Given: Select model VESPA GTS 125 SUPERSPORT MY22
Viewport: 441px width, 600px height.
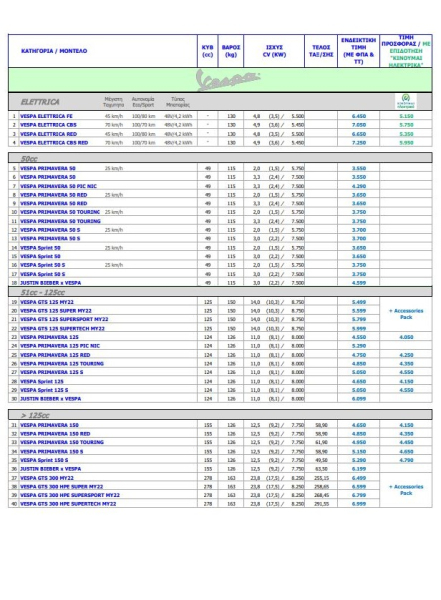Looking at the screenshot, I should [64, 319].
